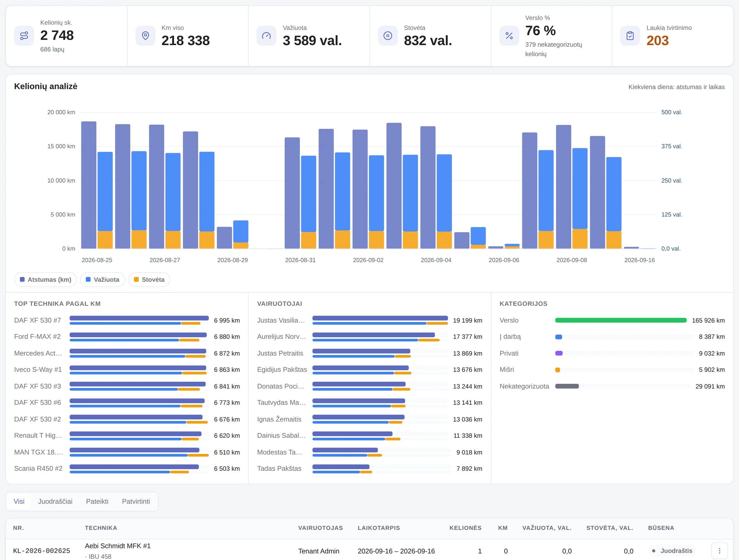Select DAF XF 530 #3 vehicle row
Viewport: 739px width, 560px height.
pyautogui.click(x=127, y=386)
